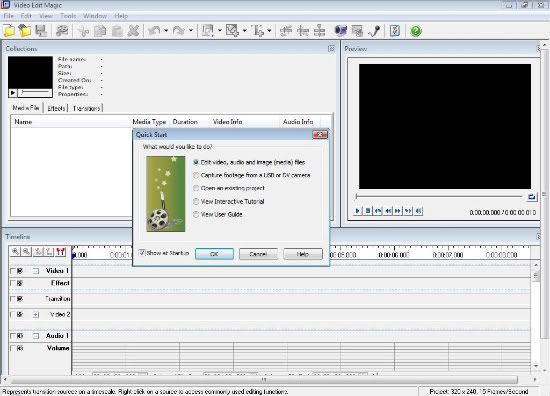Click the Play button in Preview panel
Image resolution: width=550 pixels, height=396 pixels.
tap(357, 211)
